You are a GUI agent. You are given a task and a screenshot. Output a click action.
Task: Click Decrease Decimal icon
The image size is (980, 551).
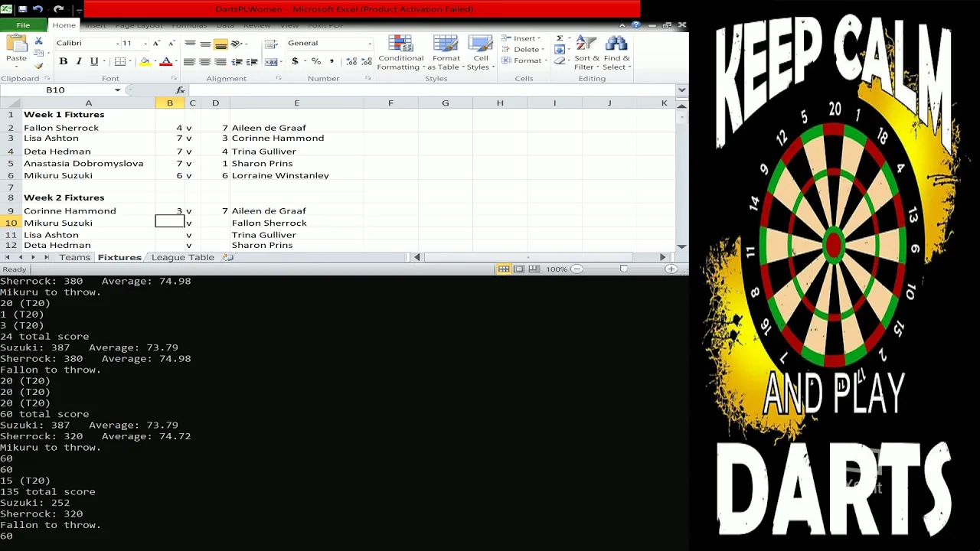[x=367, y=61]
